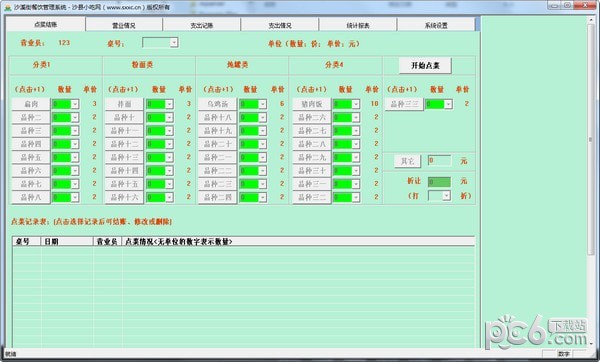Screen dimensions: 600x362
Task: Add one 乌鸡汤 to the order
Action: (x=217, y=104)
